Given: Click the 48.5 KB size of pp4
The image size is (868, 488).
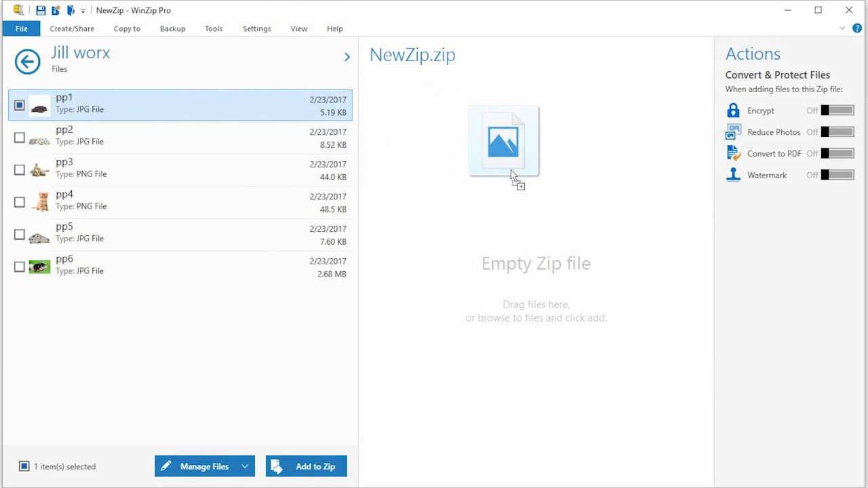Looking at the screenshot, I should (332, 209).
